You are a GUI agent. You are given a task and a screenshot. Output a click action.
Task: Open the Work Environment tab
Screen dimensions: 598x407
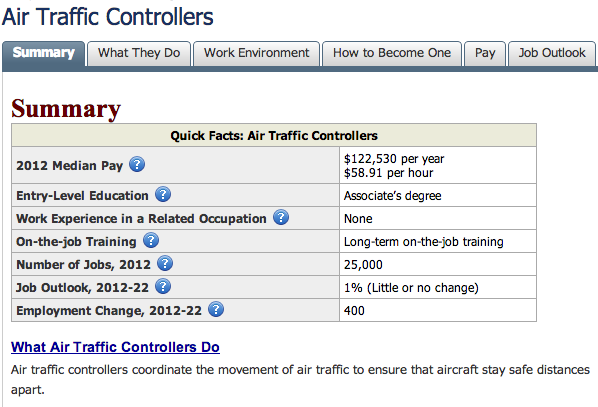pyautogui.click(x=256, y=53)
